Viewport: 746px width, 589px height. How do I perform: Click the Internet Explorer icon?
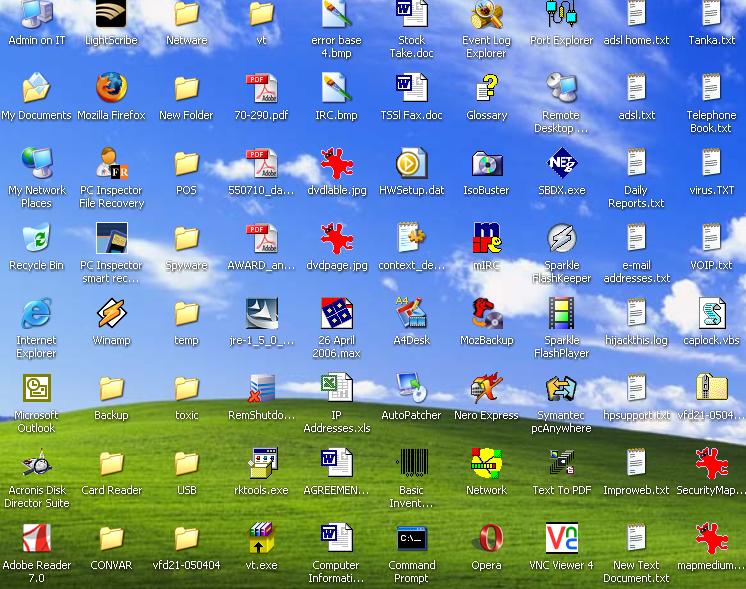[x=36, y=314]
